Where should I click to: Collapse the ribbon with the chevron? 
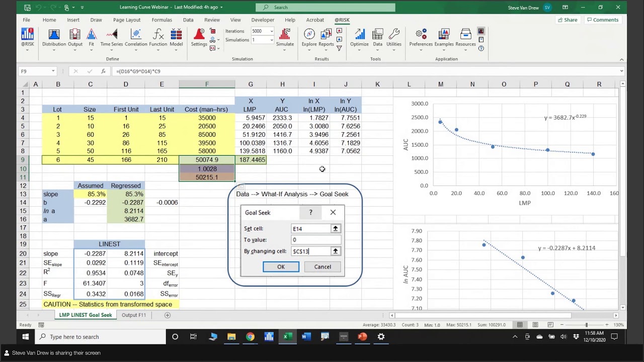[622, 59]
